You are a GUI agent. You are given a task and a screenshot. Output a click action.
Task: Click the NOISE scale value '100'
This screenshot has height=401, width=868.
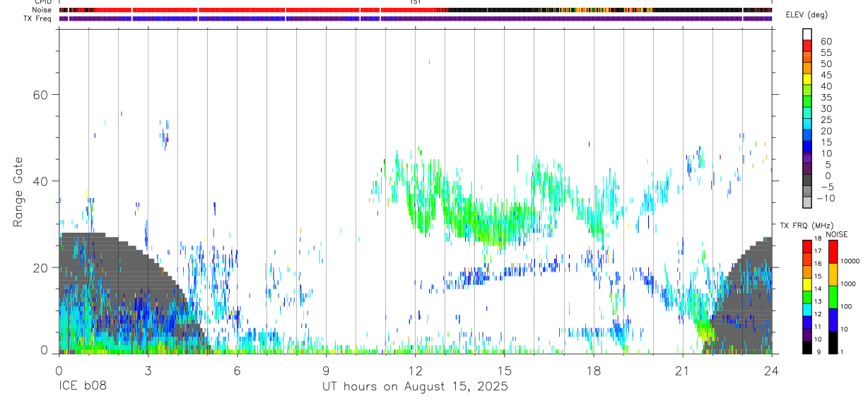tap(847, 306)
